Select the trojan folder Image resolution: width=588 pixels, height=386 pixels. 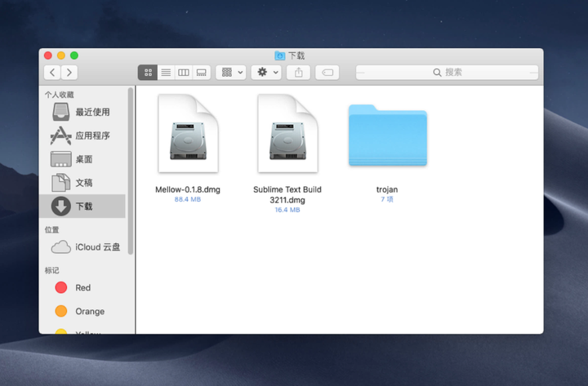[x=387, y=135]
